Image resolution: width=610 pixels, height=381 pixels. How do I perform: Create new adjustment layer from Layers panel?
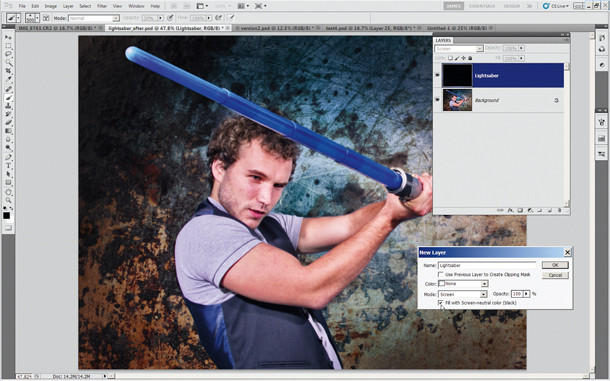530,211
